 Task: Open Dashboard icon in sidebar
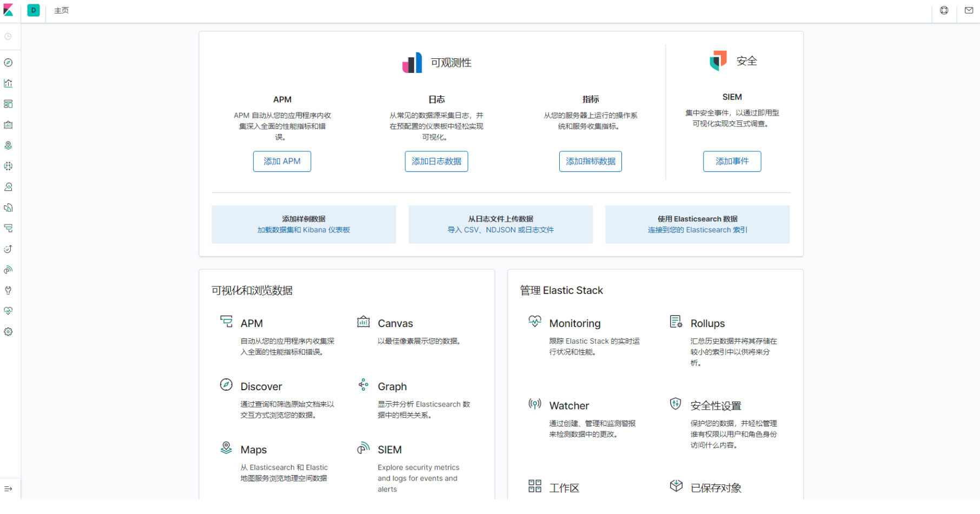click(x=8, y=104)
